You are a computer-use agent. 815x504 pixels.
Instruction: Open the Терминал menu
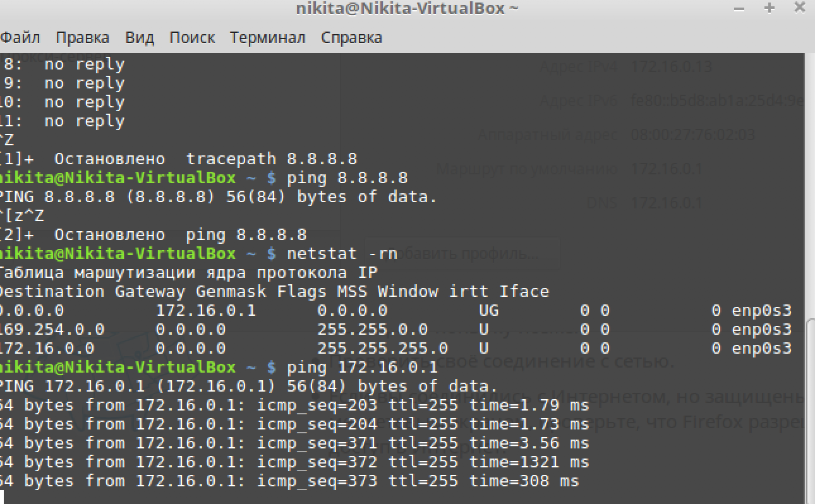coord(267,37)
